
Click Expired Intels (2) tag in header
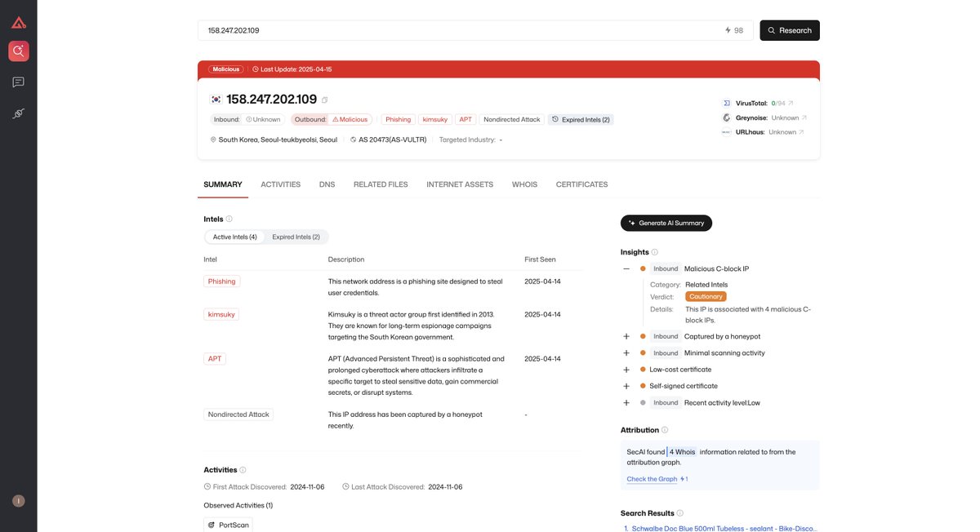tap(581, 119)
